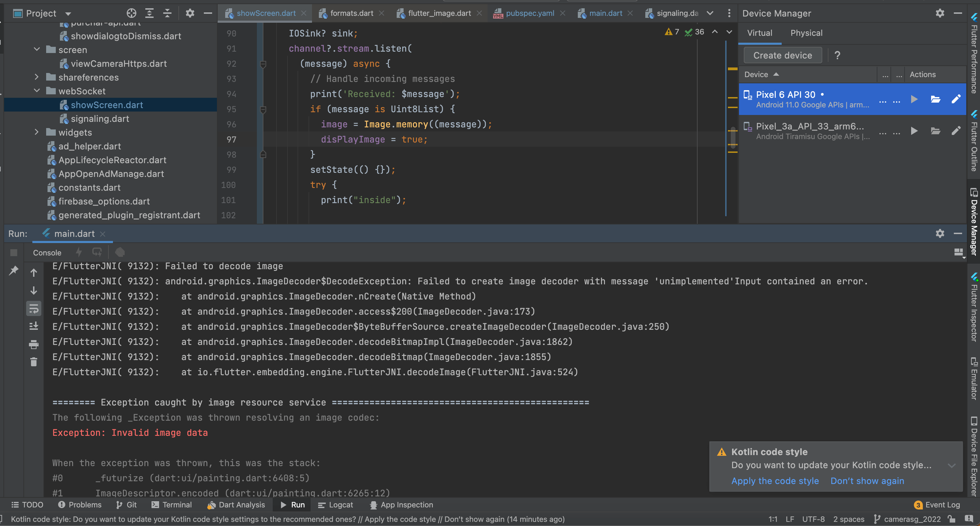
Task: Pin the Run console tab
Action: coord(14,271)
